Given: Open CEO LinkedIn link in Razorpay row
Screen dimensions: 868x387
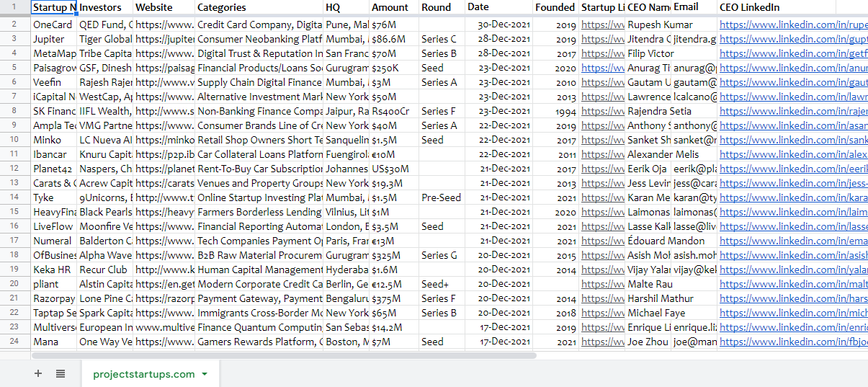Looking at the screenshot, I should (793, 298).
